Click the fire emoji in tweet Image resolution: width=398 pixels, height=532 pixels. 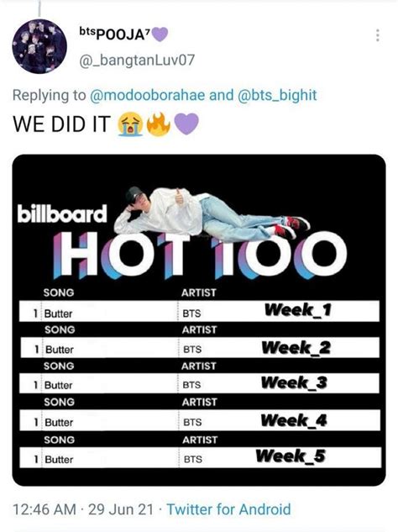click(x=159, y=124)
